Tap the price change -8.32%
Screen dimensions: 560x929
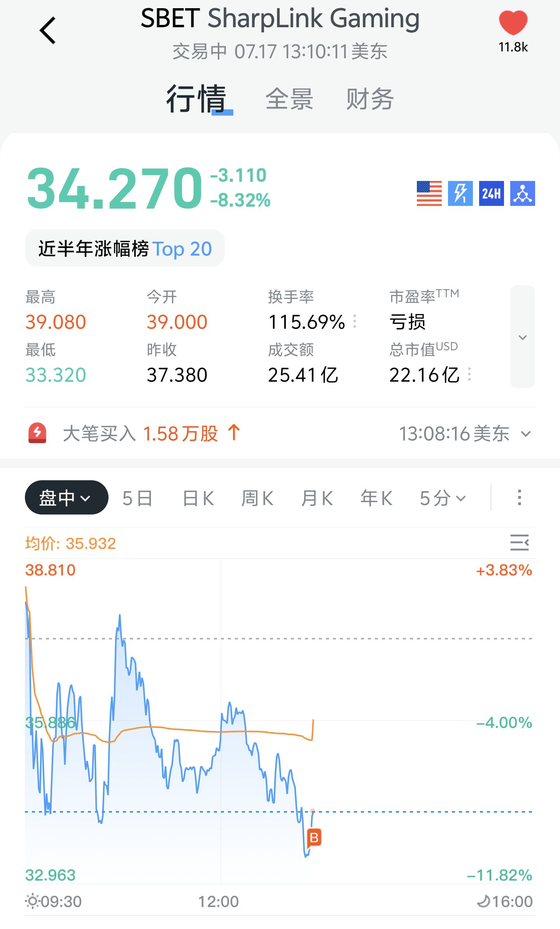pos(240,200)
